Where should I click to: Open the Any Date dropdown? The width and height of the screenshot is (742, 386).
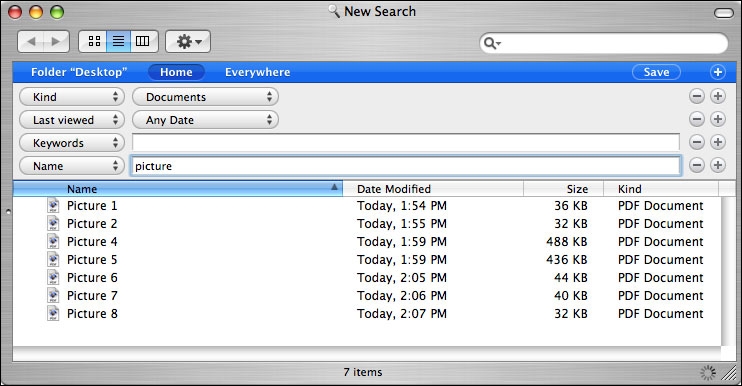(x=205, y=120)
